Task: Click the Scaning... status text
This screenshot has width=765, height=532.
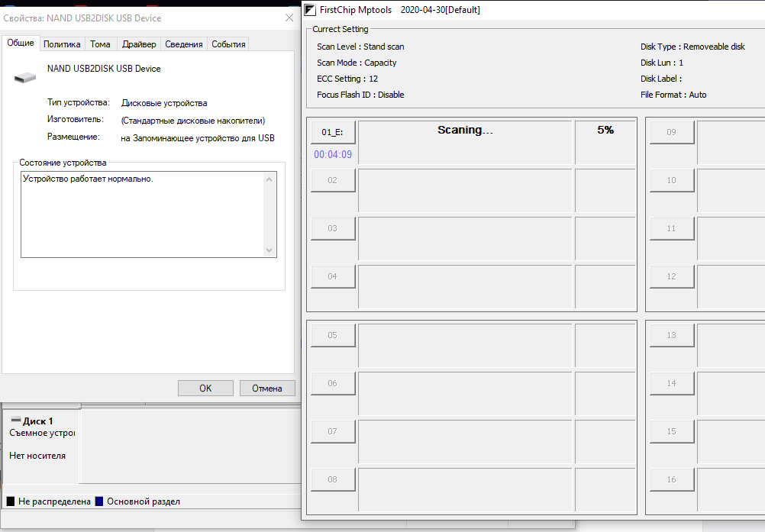Action: [x=465, y=131]
